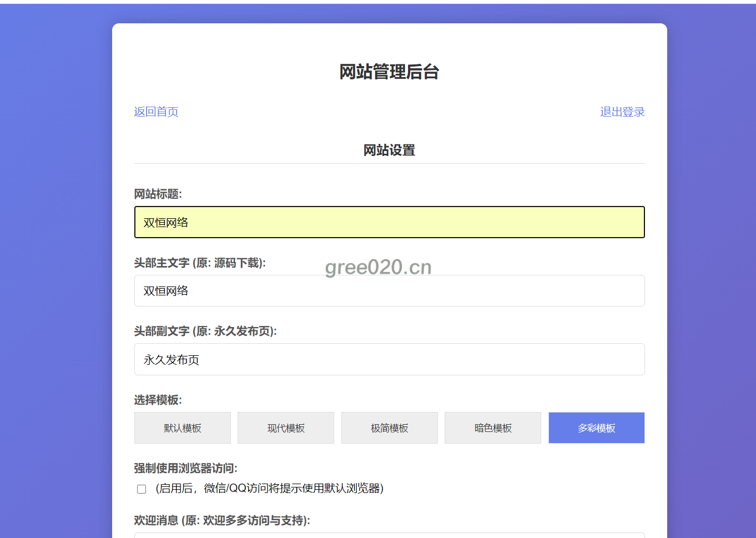Click the 头部副文字 field containing 永久发布页
This screenshot has height=538, width=756.
(389, 359)
